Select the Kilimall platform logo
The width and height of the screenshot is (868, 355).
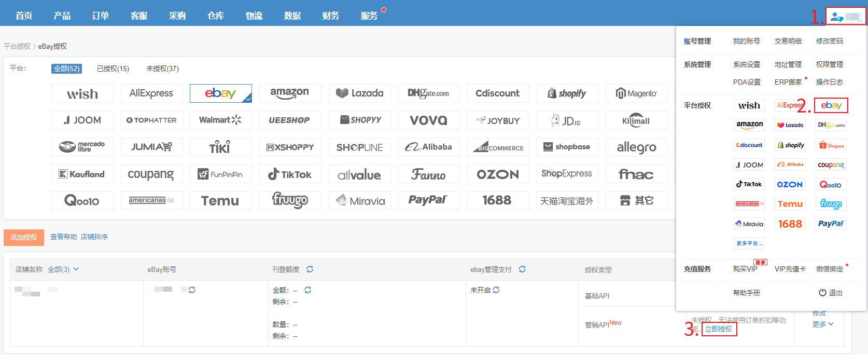coord(636,120)
